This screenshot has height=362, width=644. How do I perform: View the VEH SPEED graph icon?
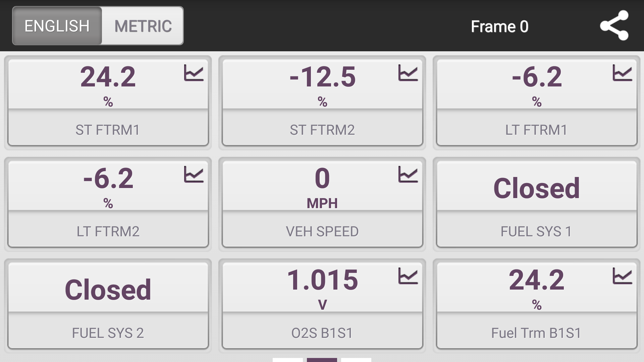pos(408,175)
